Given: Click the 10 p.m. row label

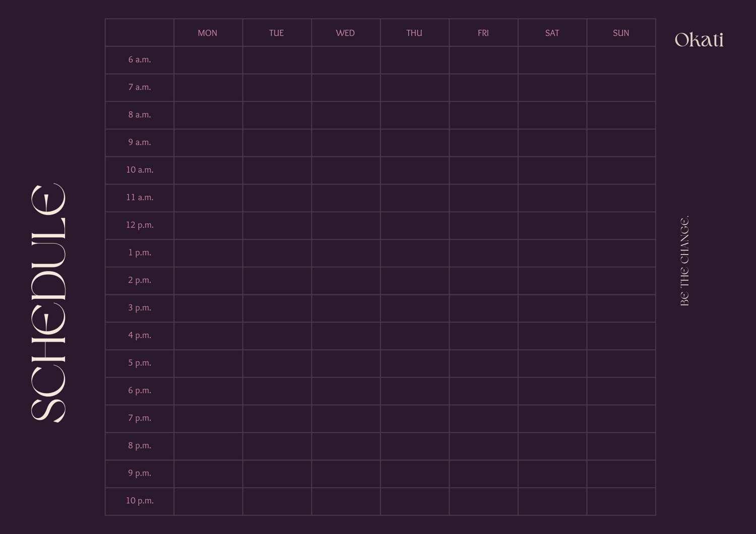Looking at the screenshot, I should [x=140, y=501].
